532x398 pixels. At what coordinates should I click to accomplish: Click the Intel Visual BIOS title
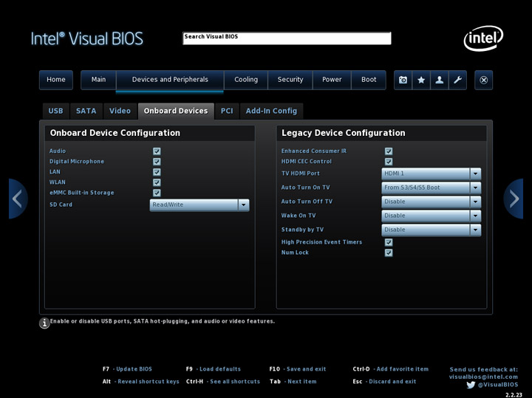tap(87, 38)
